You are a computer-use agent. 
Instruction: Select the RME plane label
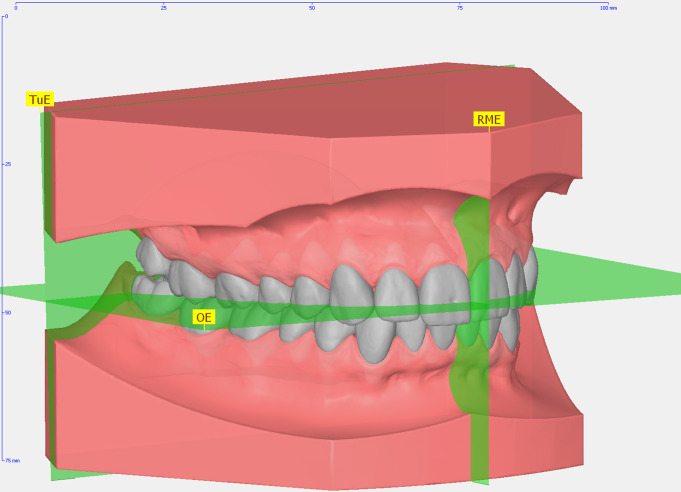(x=489, y=119)
